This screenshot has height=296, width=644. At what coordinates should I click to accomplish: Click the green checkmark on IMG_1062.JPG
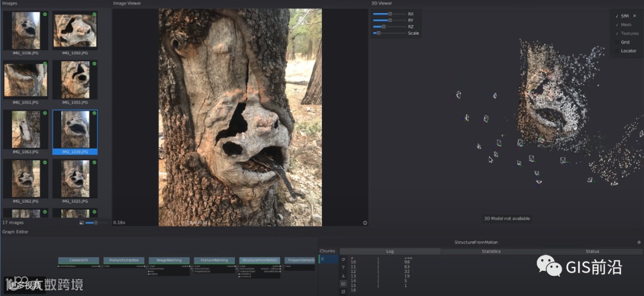click(45, 163)
